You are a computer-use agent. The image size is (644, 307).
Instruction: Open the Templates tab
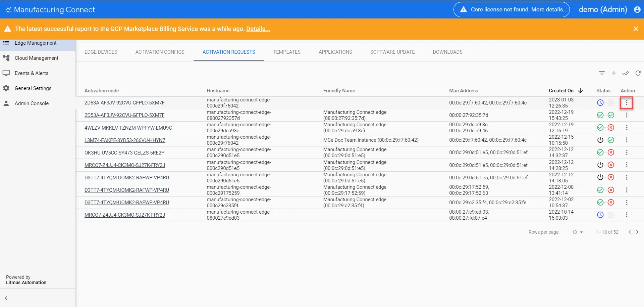click(x=287, y=52)
